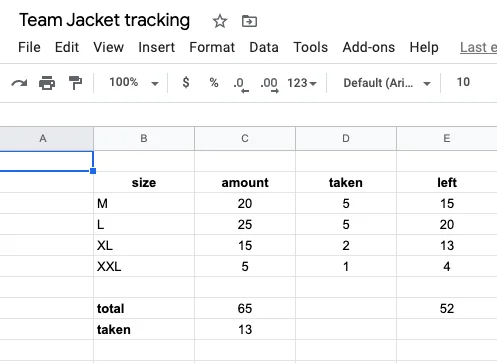Print the spreadsheet with printer icon

point(47,82)
